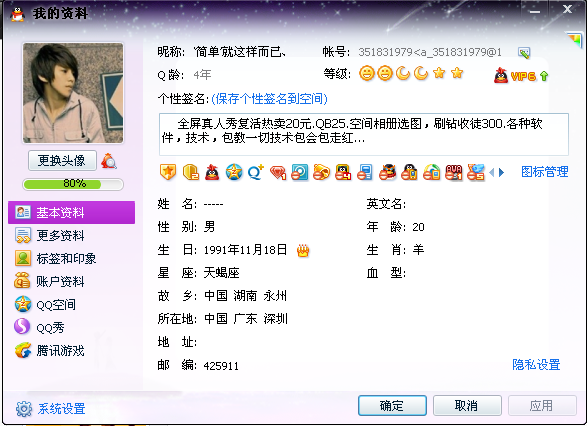The height and width of the screenshot is (426, 587).
Task: Click location value 中国 广东 深圳
Action: tap(246, 319)
